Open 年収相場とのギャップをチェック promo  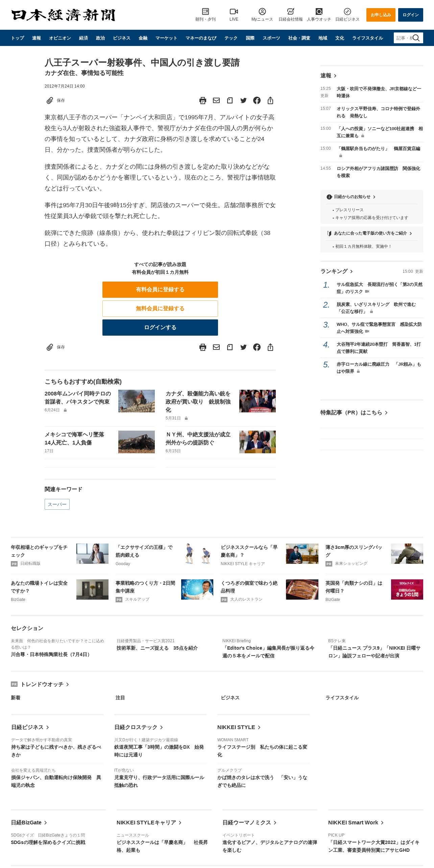pos(39,551)
